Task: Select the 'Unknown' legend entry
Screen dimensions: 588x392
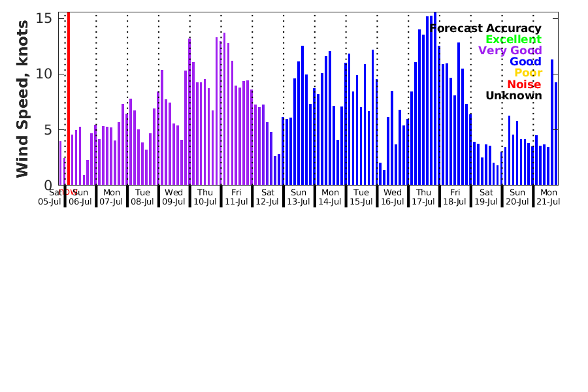Action: click(x=514, y=95)
